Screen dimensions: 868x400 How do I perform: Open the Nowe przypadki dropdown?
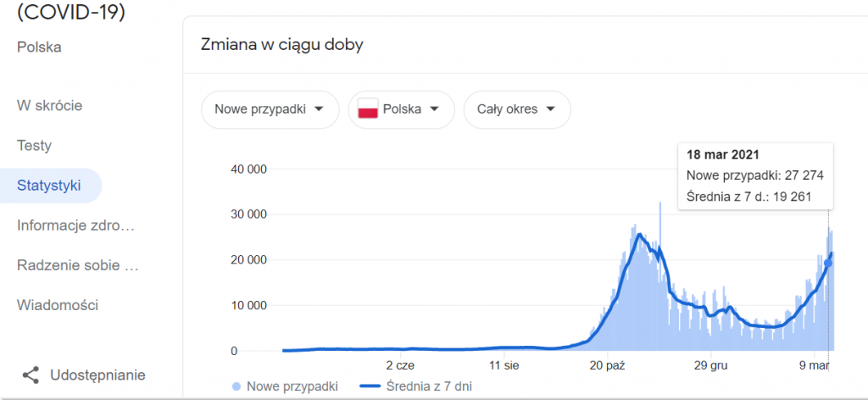270,109
